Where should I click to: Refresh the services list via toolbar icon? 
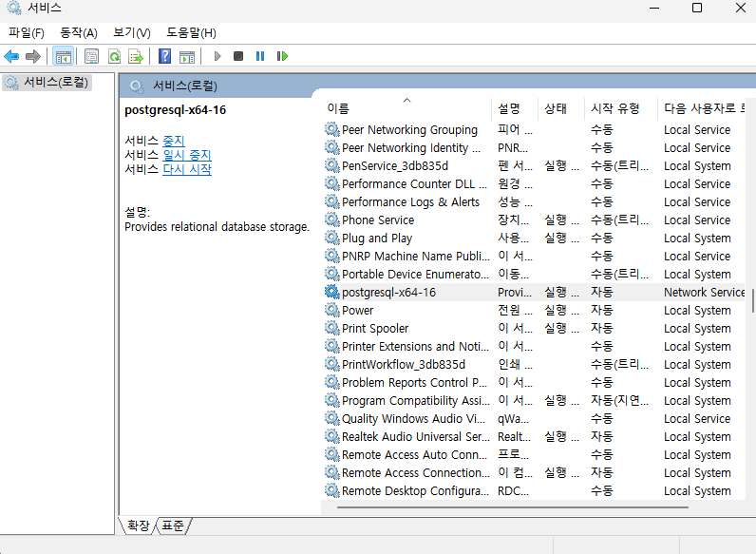tap(114, 56)
